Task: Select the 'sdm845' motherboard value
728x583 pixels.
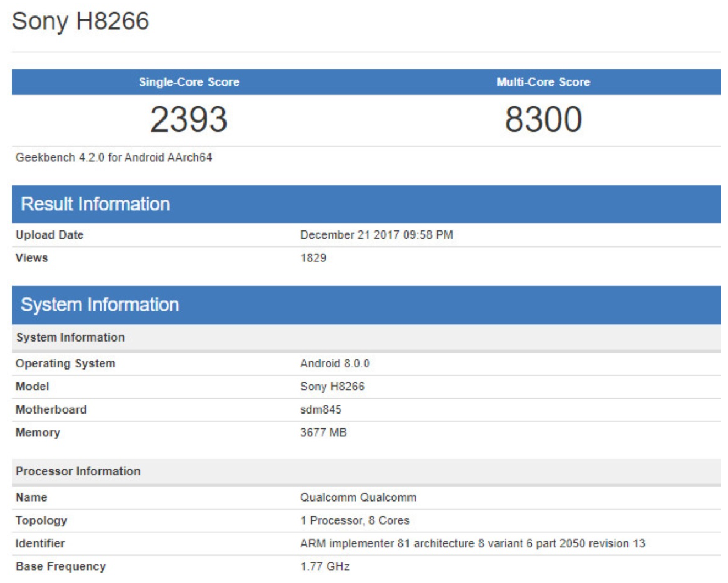Action: pos(321,410)
